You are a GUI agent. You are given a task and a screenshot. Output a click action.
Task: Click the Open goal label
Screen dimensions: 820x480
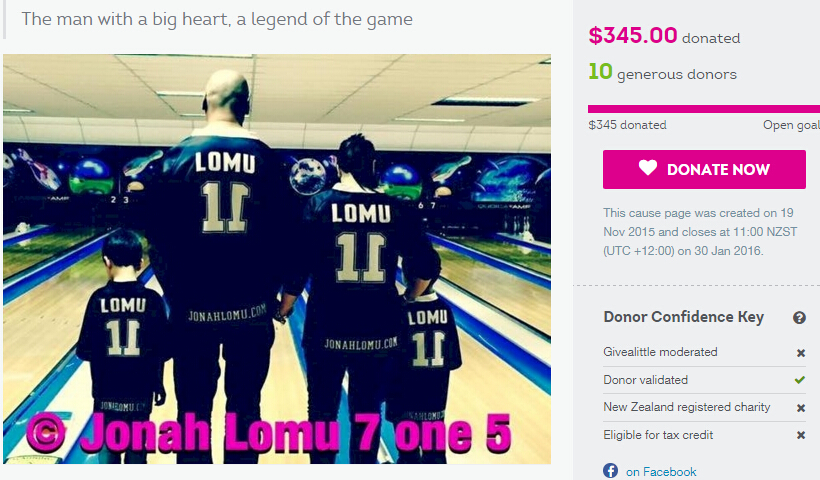(x=791, y=125)
